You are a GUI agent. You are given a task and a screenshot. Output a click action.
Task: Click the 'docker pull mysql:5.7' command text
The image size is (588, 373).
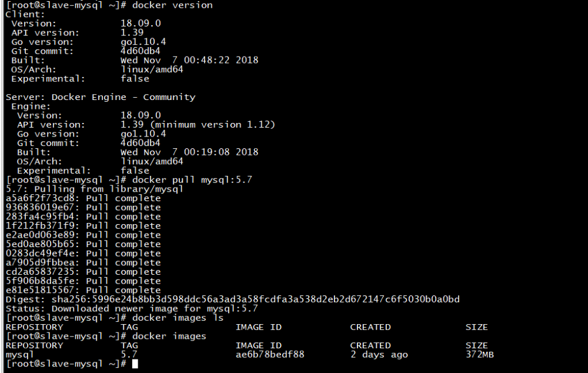(x=192, y=179)
